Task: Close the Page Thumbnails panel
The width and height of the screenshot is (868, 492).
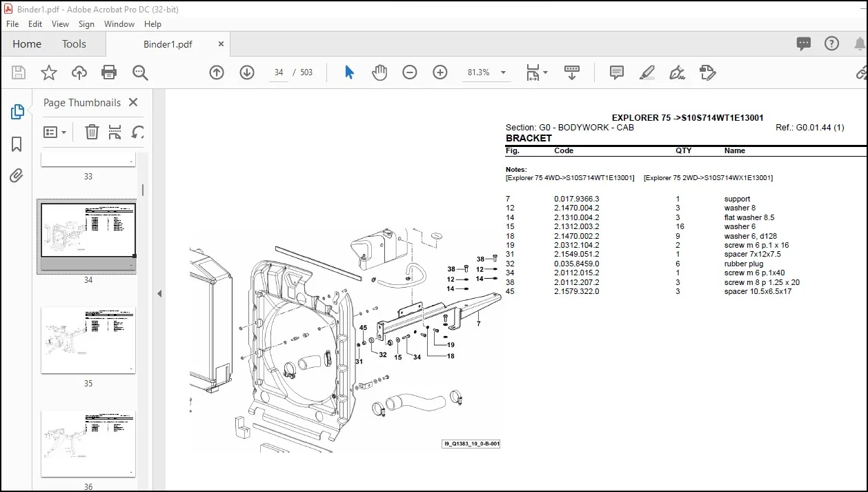Action: (133, 102)
